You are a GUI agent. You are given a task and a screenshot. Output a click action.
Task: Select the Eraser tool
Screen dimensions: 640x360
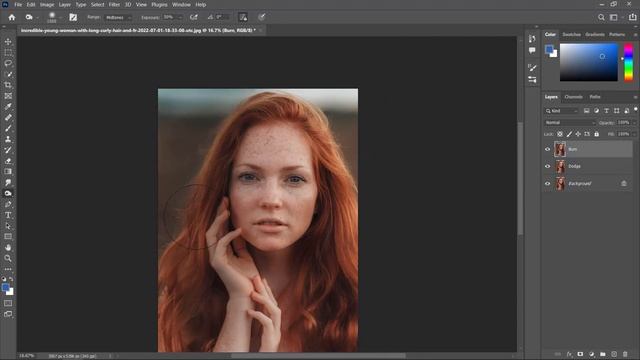[8, 161]
